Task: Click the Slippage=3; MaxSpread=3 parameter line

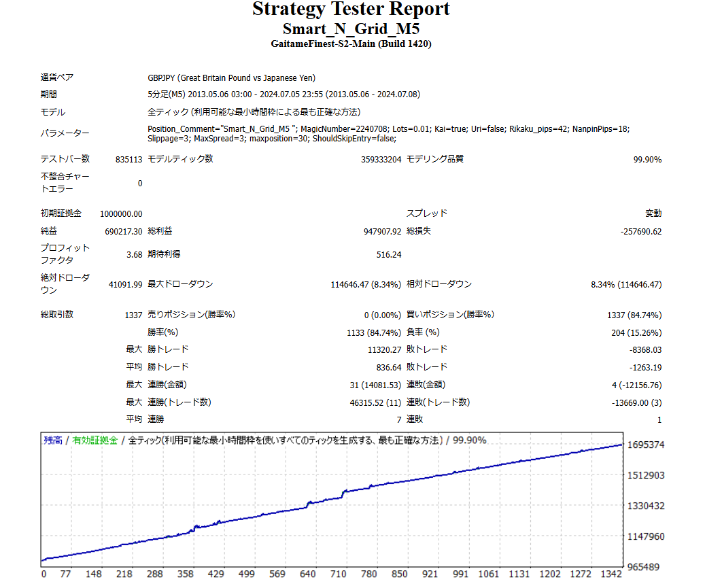Action: click(272, 139)
